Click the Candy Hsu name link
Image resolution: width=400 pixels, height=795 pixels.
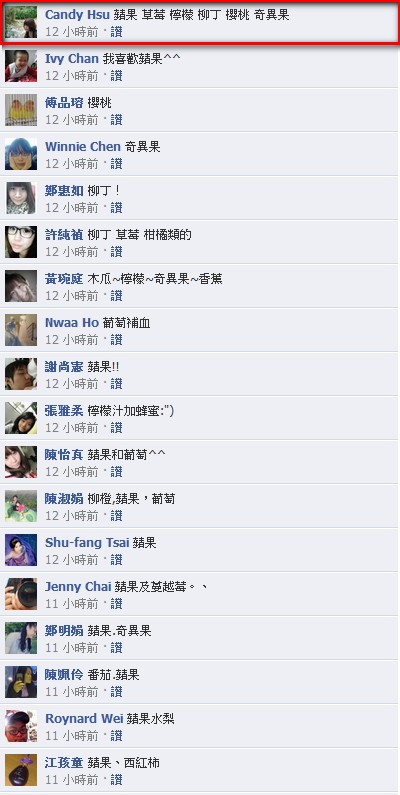tap(78, 15)
